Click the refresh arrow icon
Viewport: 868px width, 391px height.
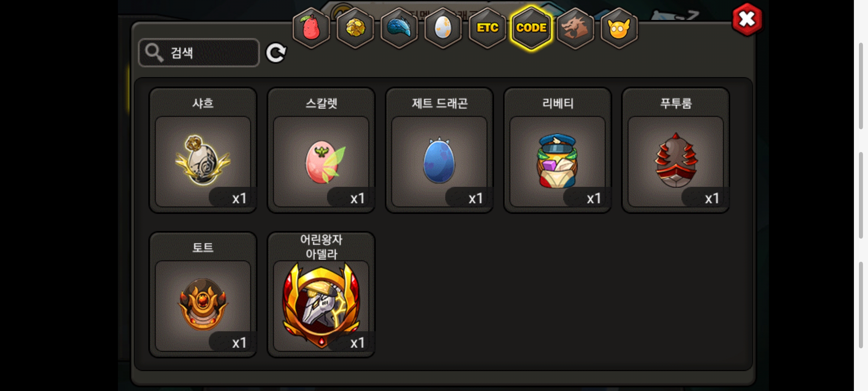pos(276,53)
